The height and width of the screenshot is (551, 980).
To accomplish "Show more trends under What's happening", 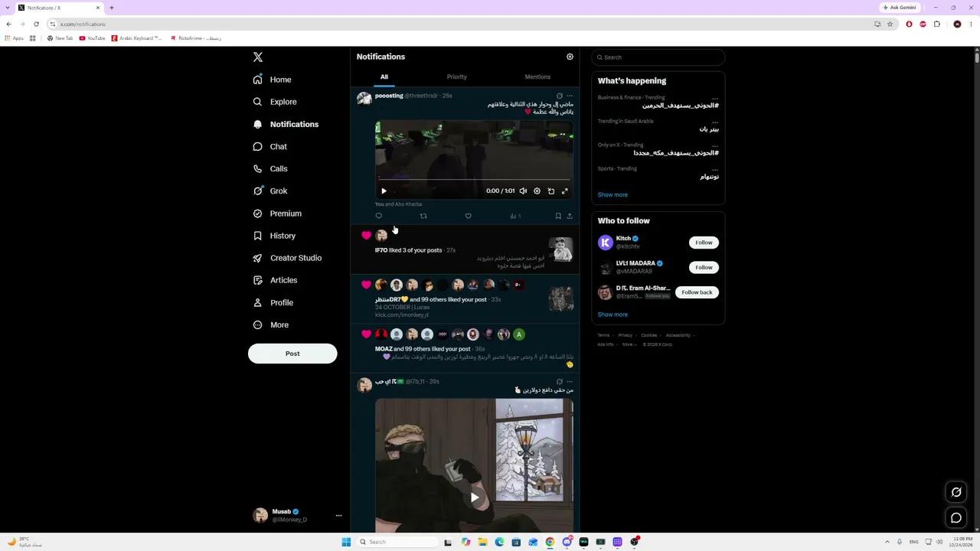I will click(x=612, y=195).
